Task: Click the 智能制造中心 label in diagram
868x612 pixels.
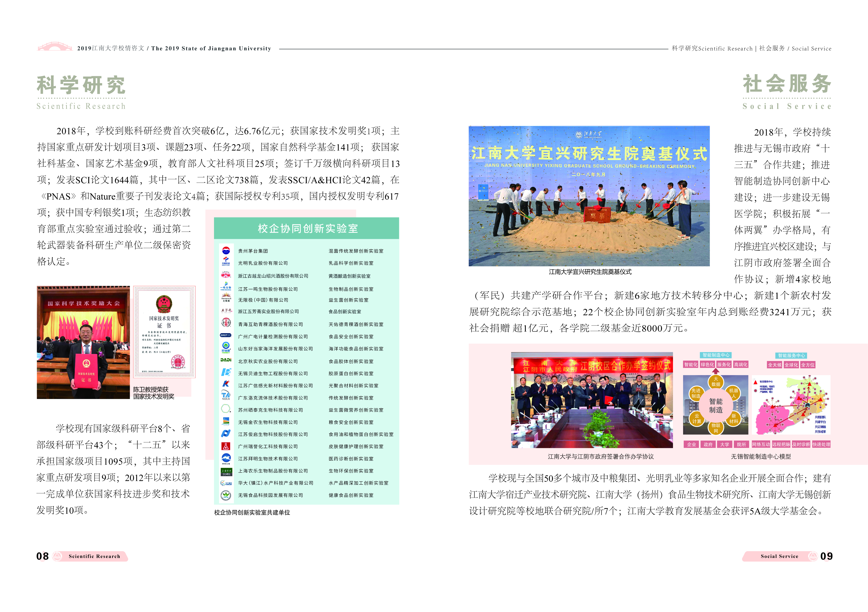Action: pos(716,355)
